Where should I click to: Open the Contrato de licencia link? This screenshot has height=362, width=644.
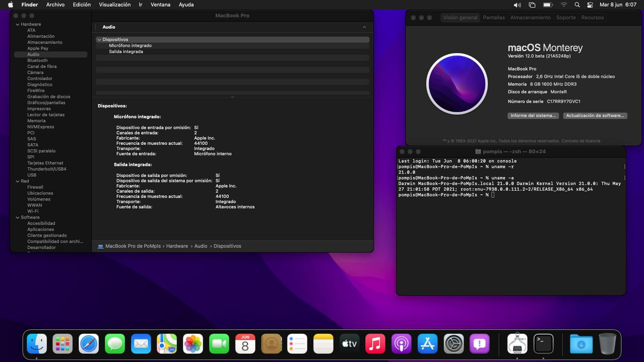click(581, 141)
